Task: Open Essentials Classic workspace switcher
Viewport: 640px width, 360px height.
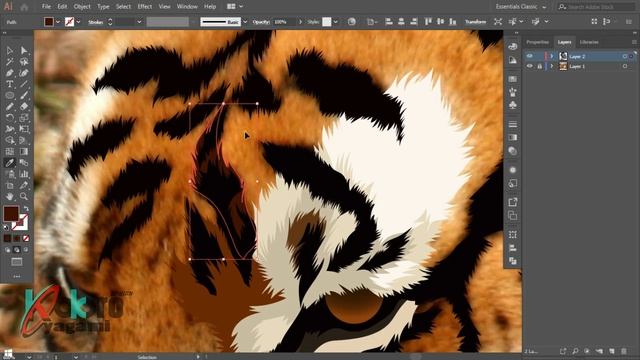Action: (521, 7)
